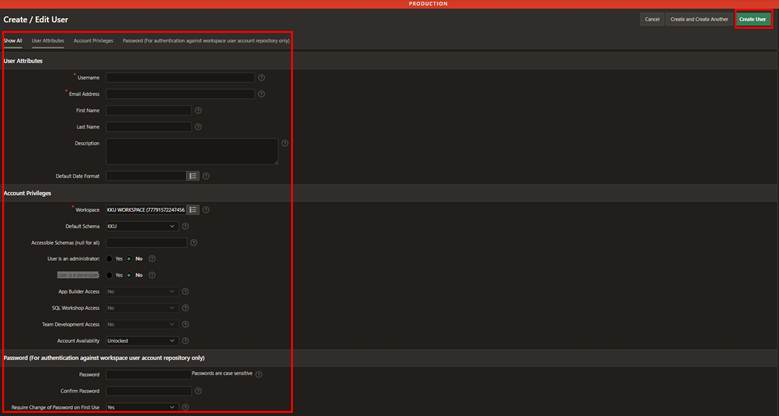Click the Passwords are case sensitive note
Screen dimensions: 779x416
click(x=222, y=373)
